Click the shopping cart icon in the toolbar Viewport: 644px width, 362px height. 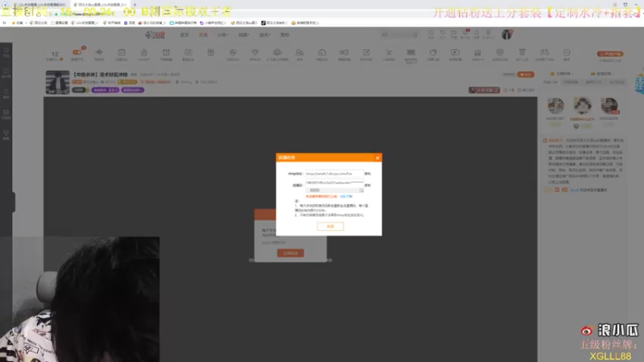point(389,52)
